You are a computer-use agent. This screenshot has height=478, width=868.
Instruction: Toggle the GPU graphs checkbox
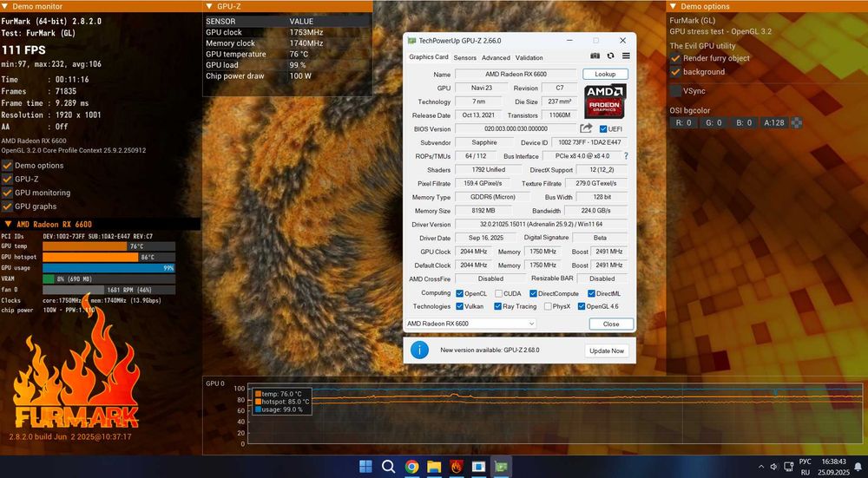[7, 206]
